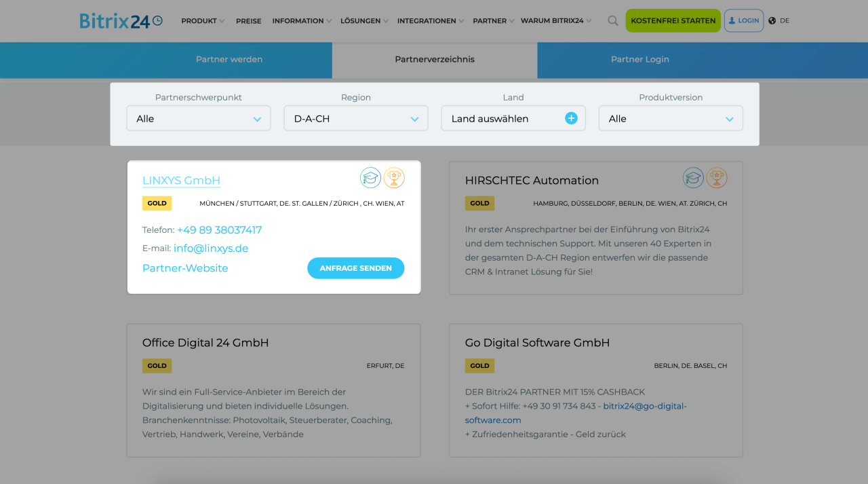Expand the INTEGRATIONEN menu
This screenshot has height=484, width=868.
(x=431, y=21)
